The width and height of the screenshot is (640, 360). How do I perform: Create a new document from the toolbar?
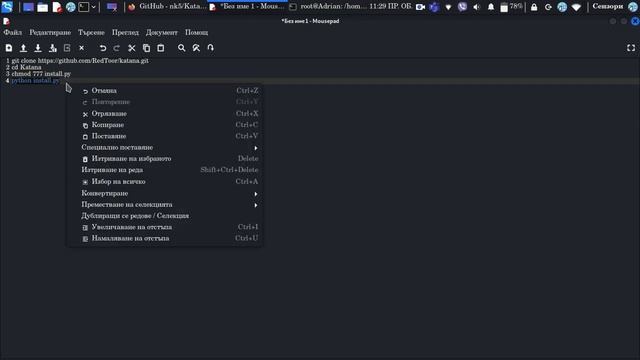pyautogui.click(x=9, y=48)
